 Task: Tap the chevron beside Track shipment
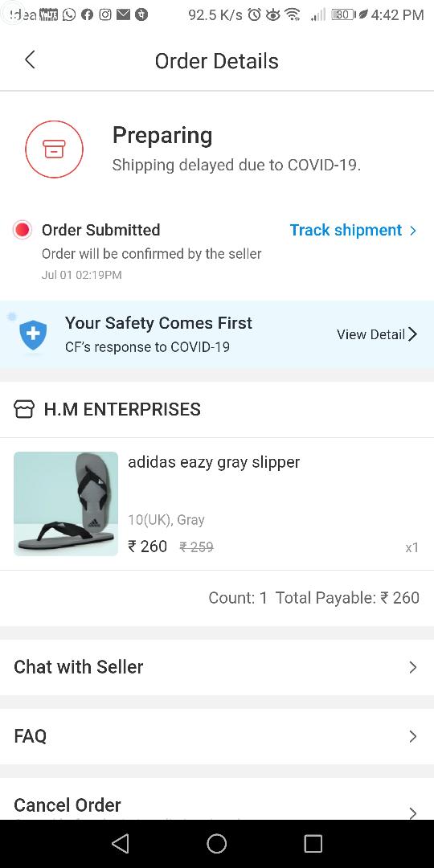pos(413,231)
